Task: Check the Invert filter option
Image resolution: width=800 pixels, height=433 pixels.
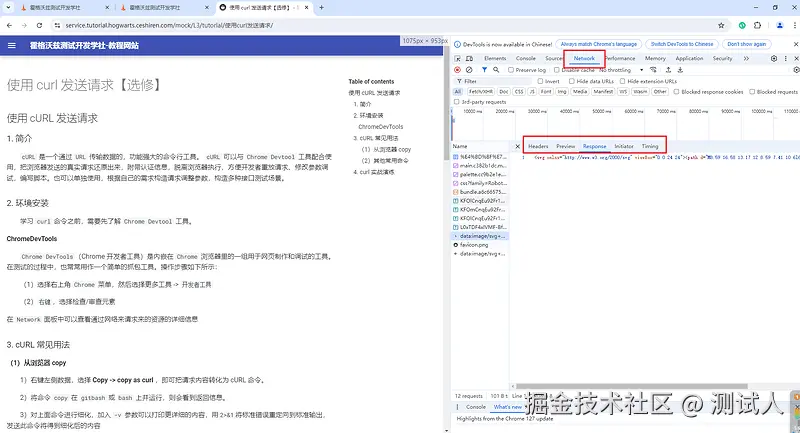Action: click(540, 81)
